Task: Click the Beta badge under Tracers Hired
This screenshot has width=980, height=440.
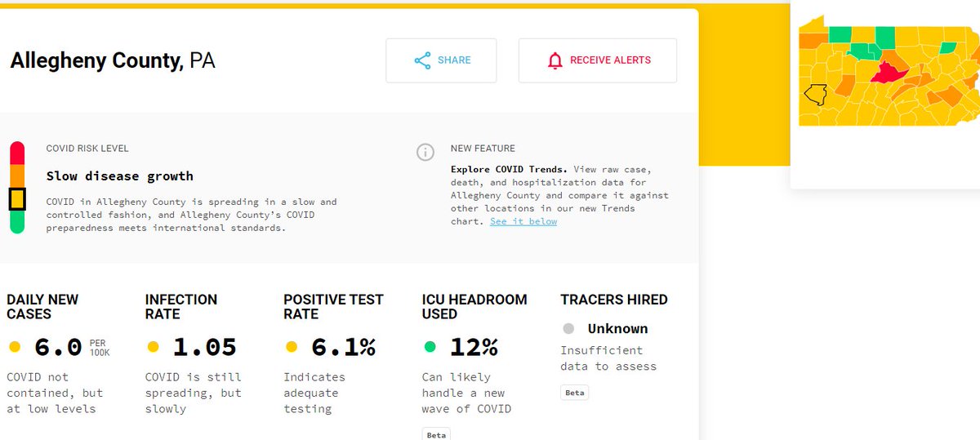Action: (575, 393)
